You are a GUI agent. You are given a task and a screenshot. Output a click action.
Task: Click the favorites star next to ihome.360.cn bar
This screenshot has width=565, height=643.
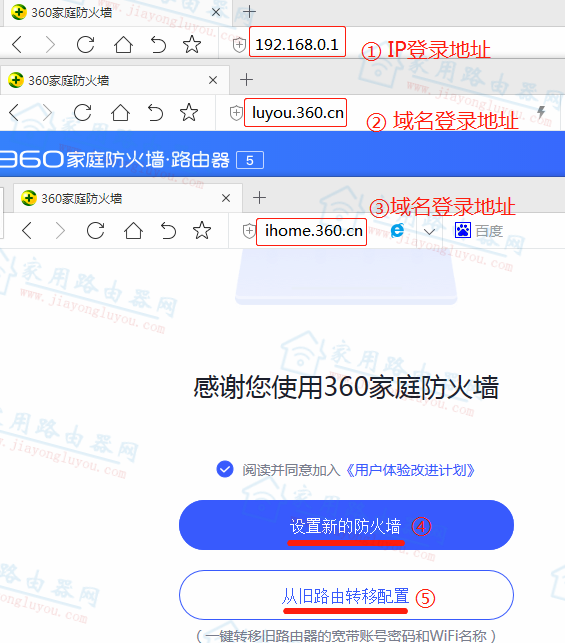point(202,230)
